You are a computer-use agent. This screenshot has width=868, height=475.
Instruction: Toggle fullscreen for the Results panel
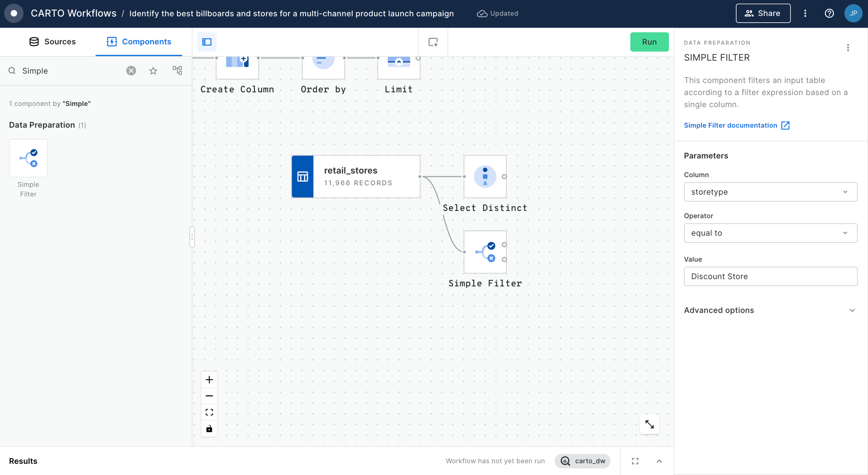635,461
